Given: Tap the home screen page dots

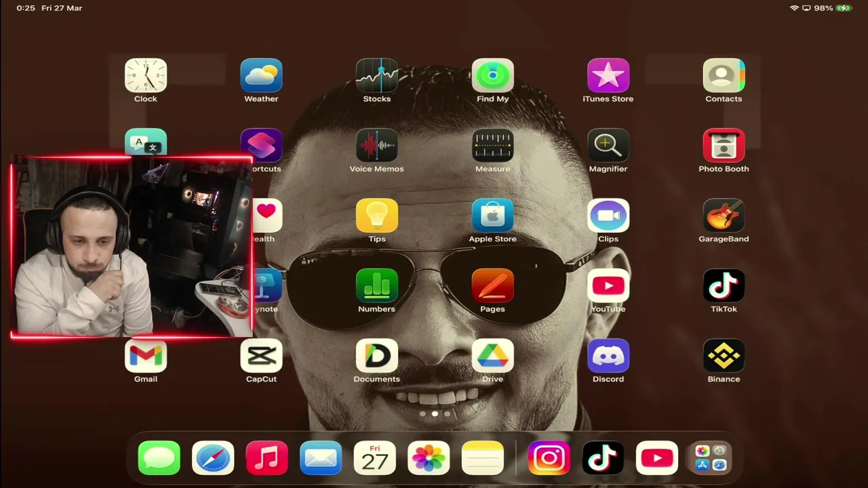Looking at the screenshot, I should pos(435,413).
